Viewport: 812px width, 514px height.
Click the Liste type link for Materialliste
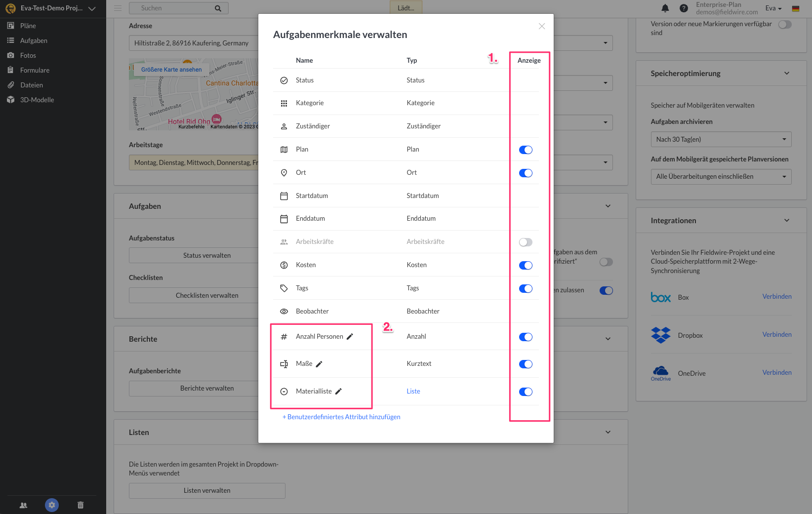coord(413,392)
